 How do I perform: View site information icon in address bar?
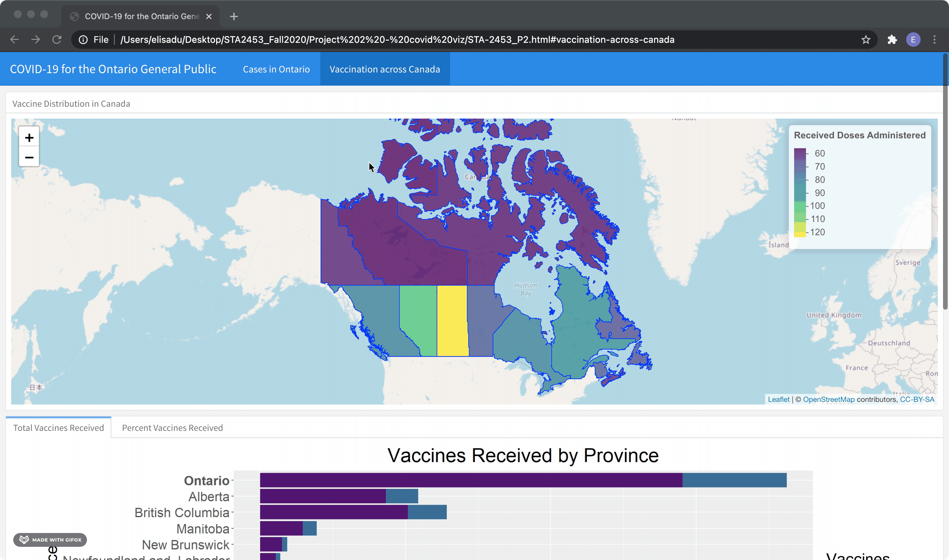point(83,40)
